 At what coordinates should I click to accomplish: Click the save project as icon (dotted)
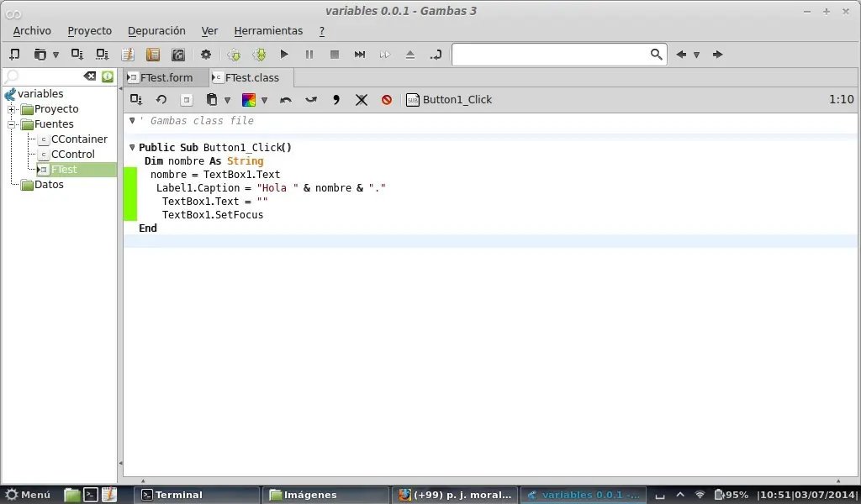click(102, 55)
